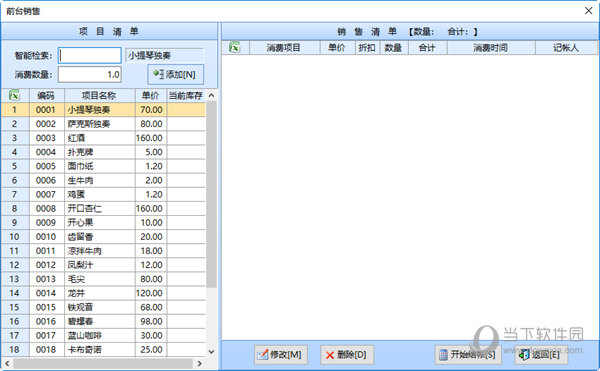Click code cell 0014

coord(47,293)
